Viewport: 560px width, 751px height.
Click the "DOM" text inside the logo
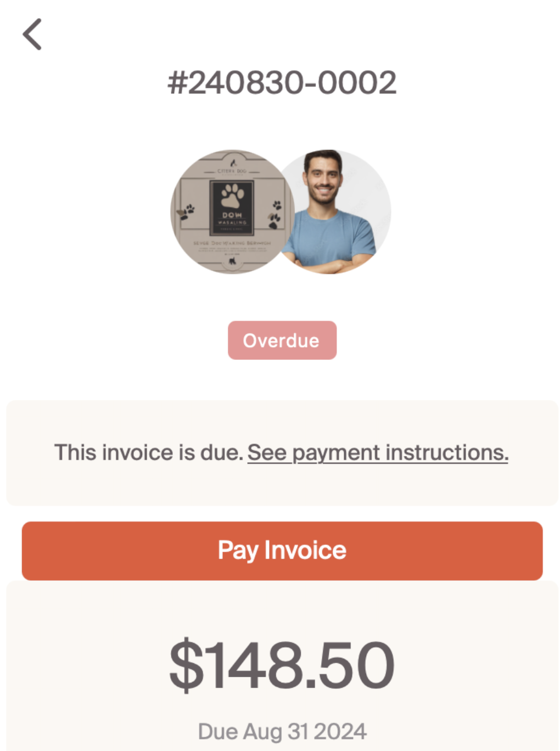232,215
